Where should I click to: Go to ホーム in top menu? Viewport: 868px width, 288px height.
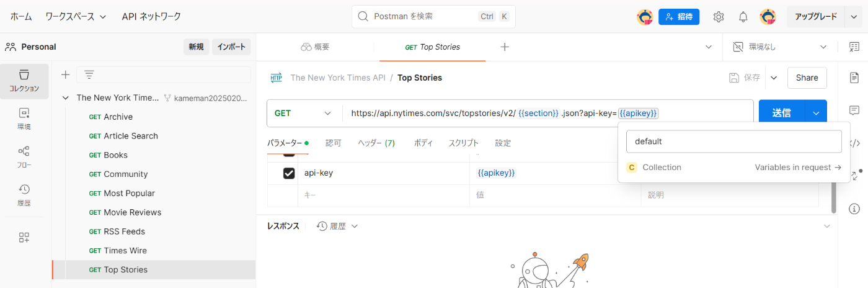tap(21, 16)
